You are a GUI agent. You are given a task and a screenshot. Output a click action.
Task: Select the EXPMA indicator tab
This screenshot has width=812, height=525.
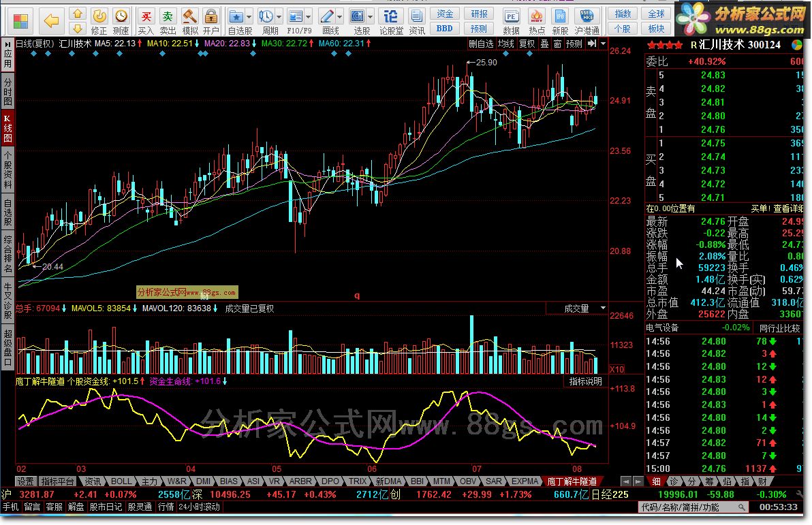(525, 481)
